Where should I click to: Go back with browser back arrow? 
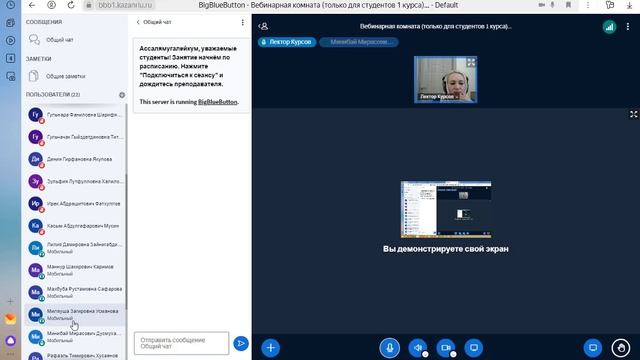[x=32, y=5]
